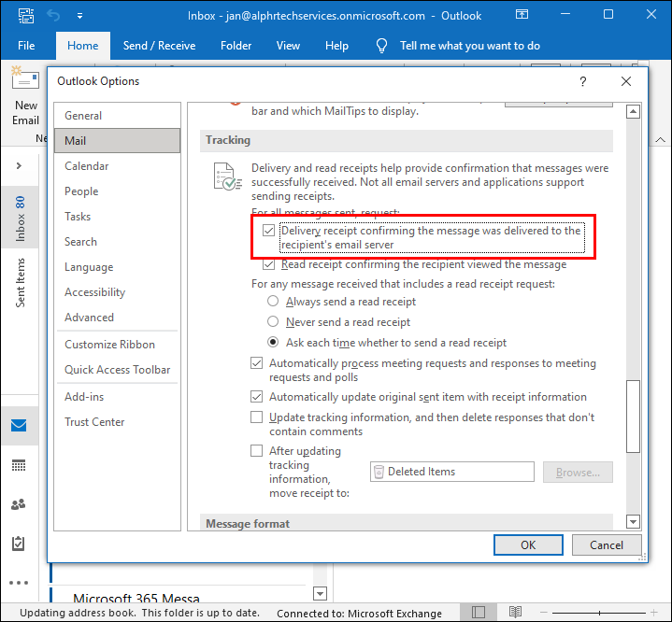672x622 pixels.
Task: Click the options scroll up arrow
Action: (633, 112)
